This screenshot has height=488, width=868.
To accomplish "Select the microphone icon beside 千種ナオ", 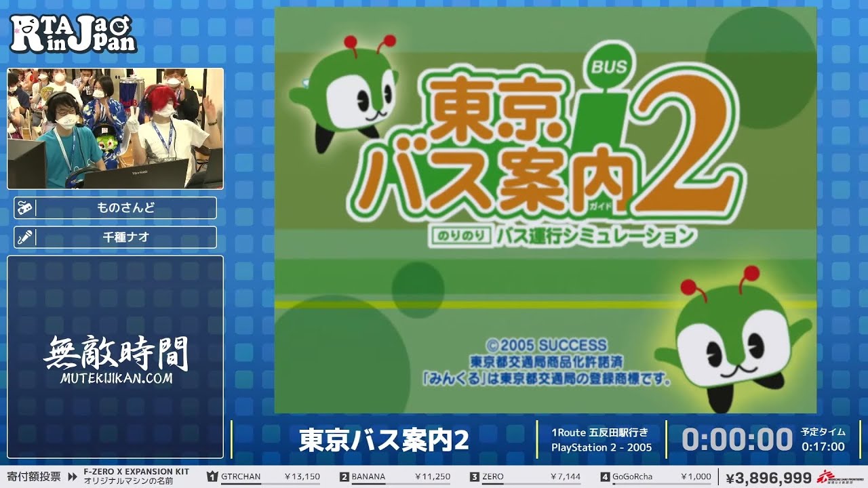I will tap(25, 237).
